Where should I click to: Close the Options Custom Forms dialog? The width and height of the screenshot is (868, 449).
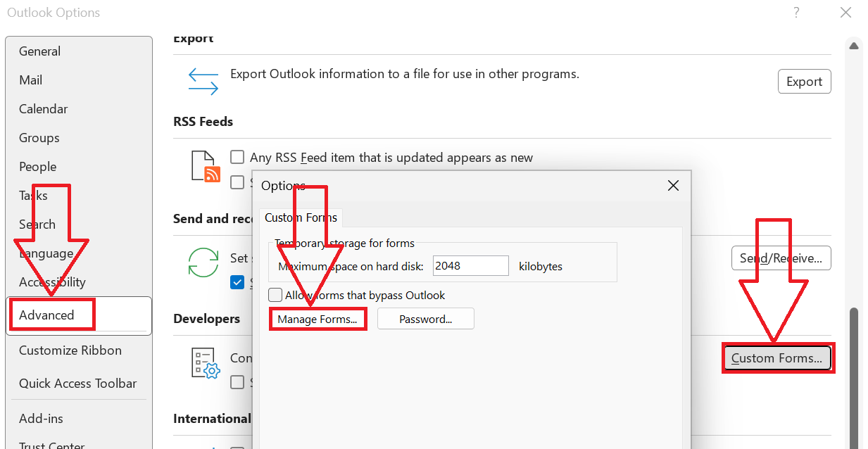pos(673,186)
